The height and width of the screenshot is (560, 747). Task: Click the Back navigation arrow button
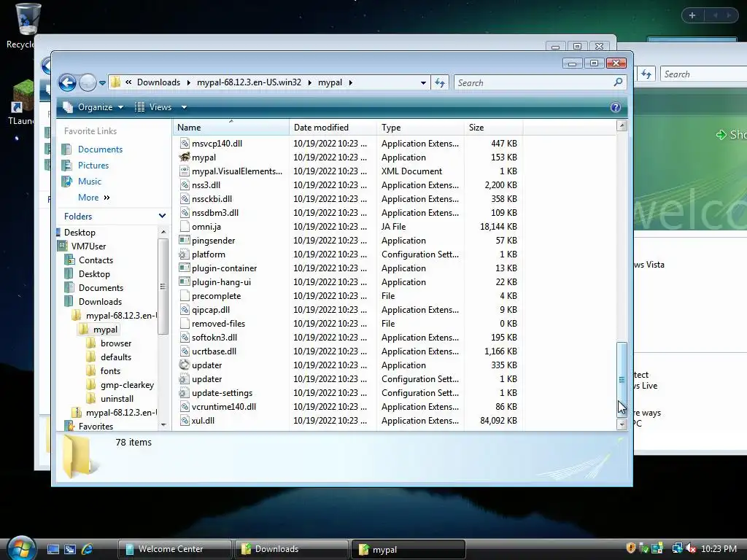tap(67, 83)
